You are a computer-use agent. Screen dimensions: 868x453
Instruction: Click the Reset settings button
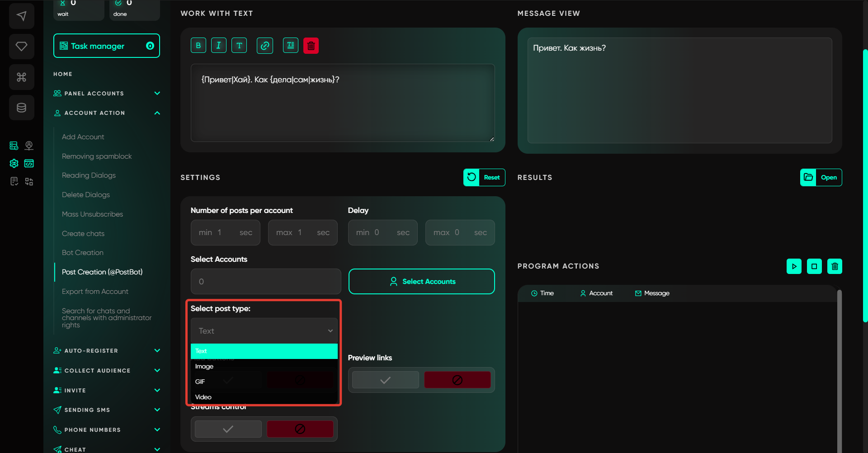[x=484, y=178]
